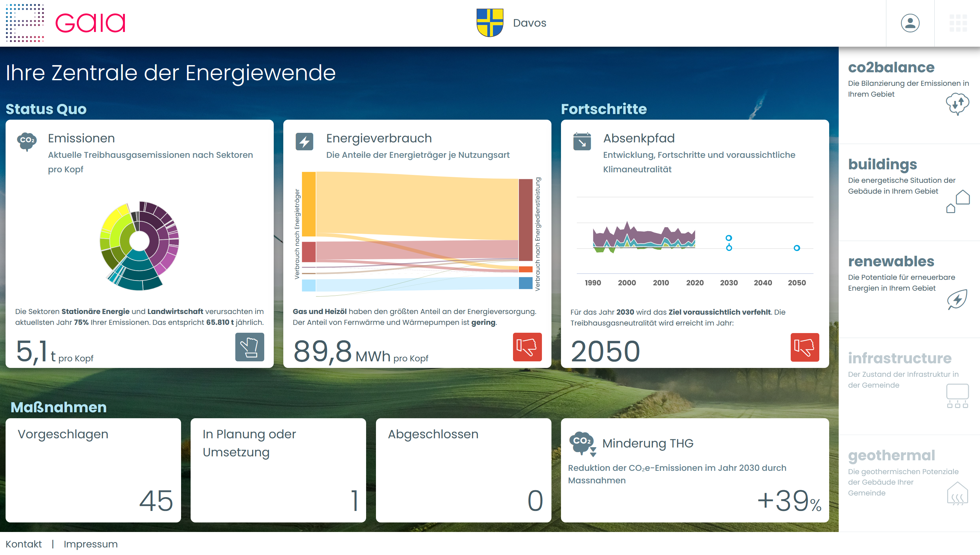Open the user account profile icon

tap(910, 23)
